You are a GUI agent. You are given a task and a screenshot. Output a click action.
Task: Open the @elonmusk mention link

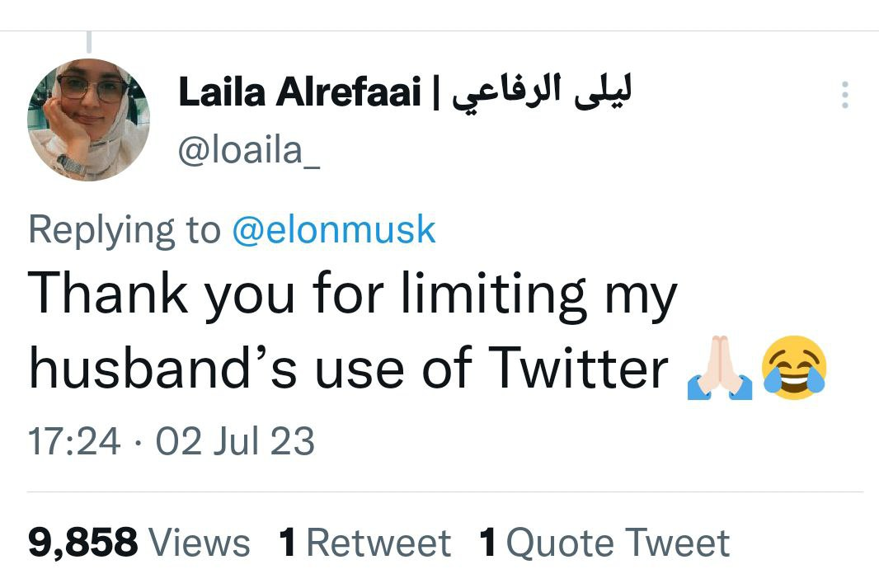point(333,230)
